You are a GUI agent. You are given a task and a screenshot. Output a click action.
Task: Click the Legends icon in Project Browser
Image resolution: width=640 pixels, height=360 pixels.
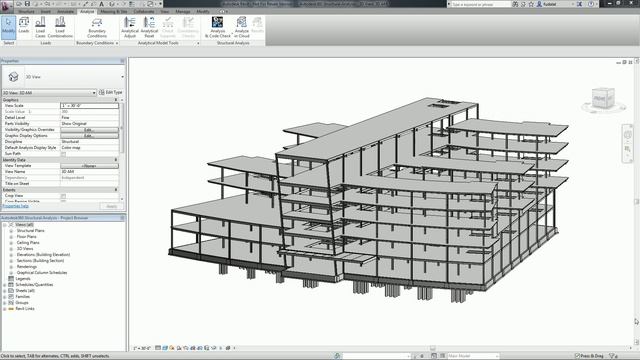pos(11,278)
